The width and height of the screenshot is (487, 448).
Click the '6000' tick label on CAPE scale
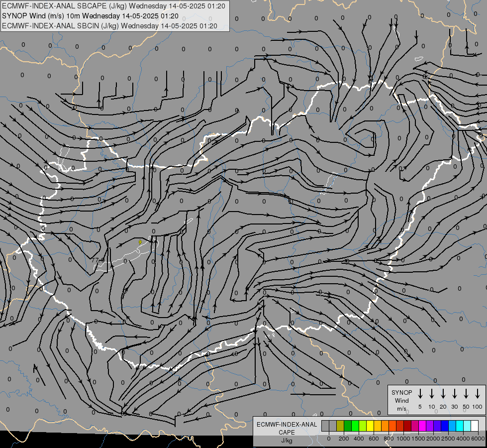click(x=478, y=439)
